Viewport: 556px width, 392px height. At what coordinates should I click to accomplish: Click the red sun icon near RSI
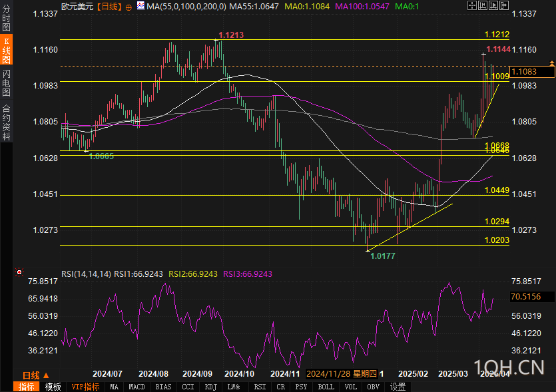point(19,272)
